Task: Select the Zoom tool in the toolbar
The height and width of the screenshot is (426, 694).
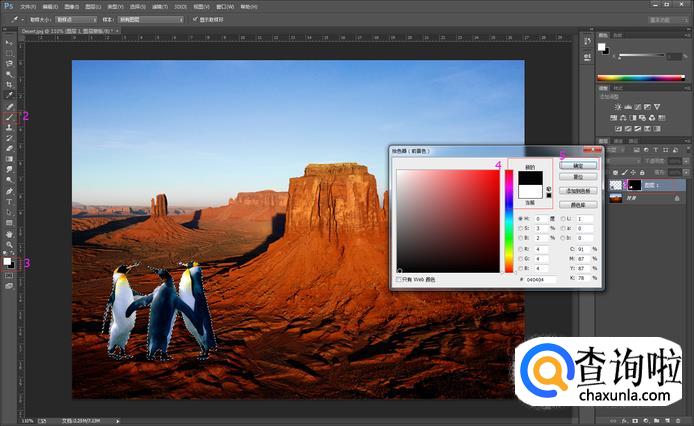Action: pos(10,244)
